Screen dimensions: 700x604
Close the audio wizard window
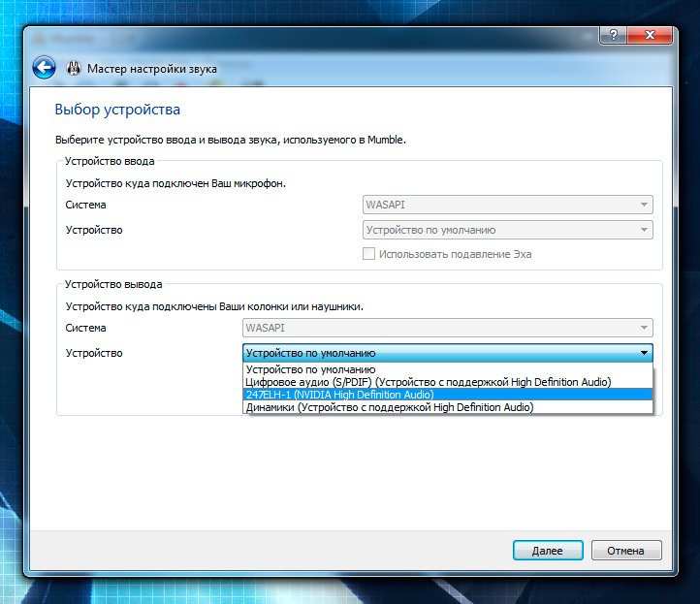tap(650, 35)
